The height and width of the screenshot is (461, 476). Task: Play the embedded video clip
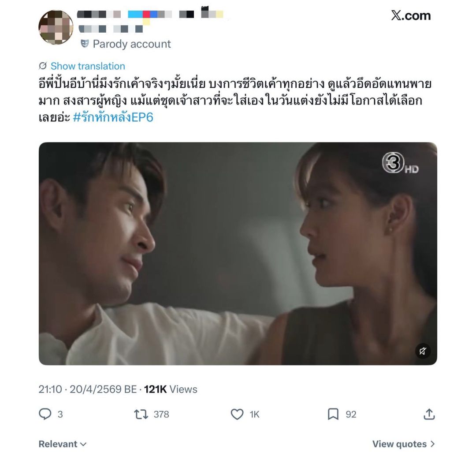click(x=238, y=254)
